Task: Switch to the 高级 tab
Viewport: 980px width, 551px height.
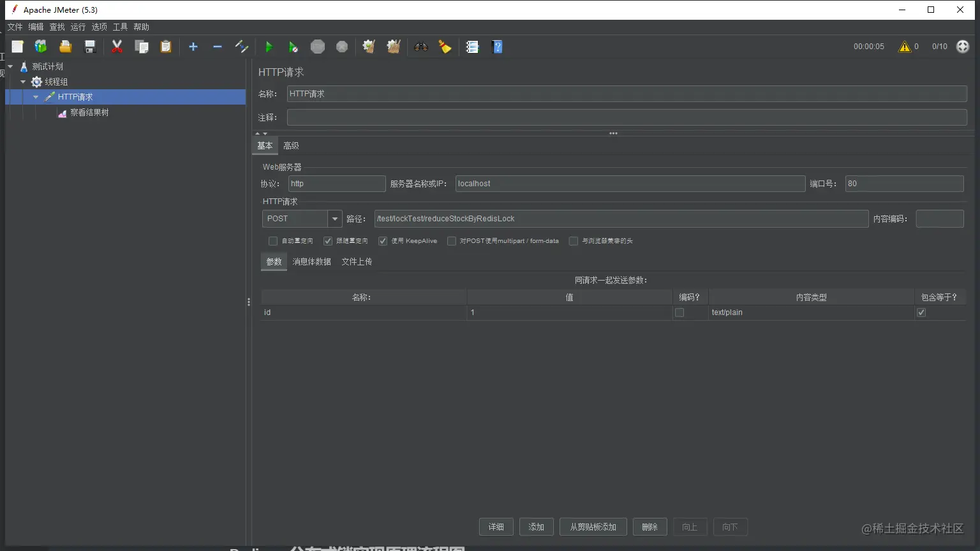Action: 291,145
